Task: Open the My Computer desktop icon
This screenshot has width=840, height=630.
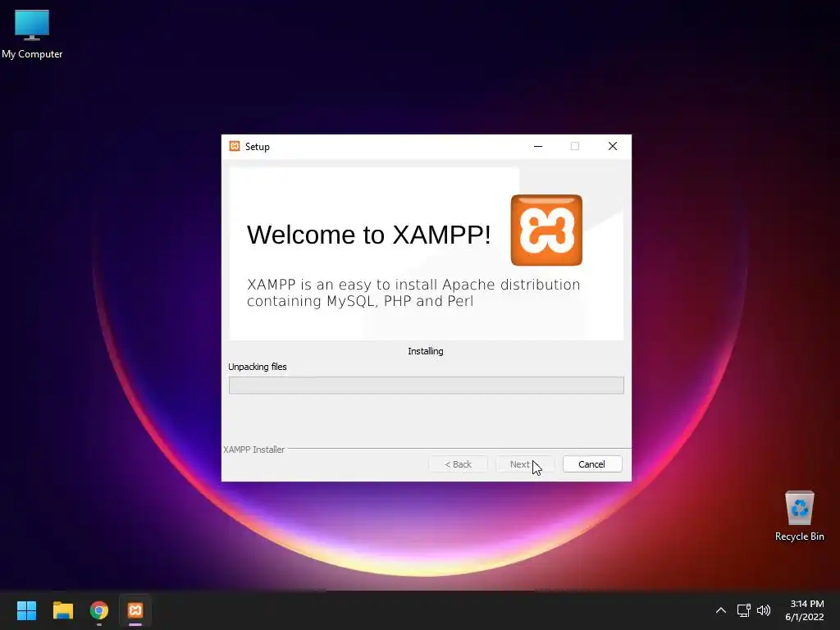Action: pyautogui.click(x=32, y=33)
